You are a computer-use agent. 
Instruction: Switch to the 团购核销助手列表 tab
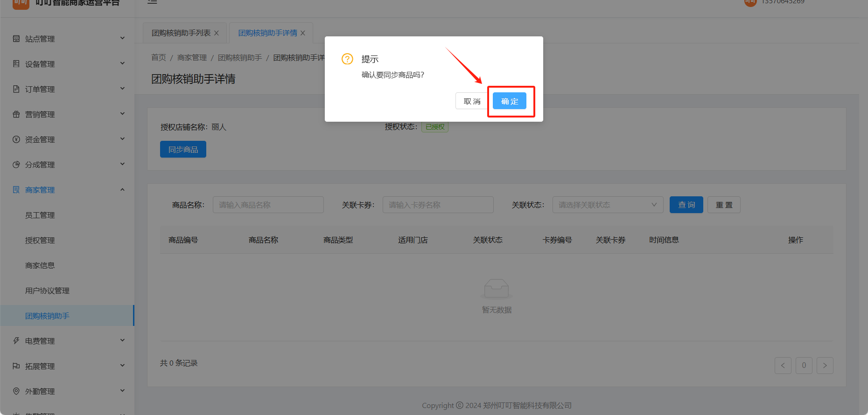tap(181, 33)
